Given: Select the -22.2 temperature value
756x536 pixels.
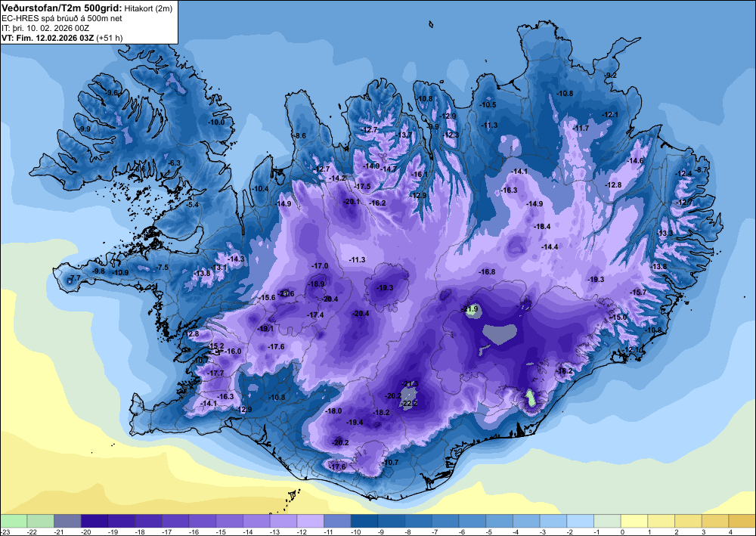Looking at the screenshot, I should coord(409,404).
